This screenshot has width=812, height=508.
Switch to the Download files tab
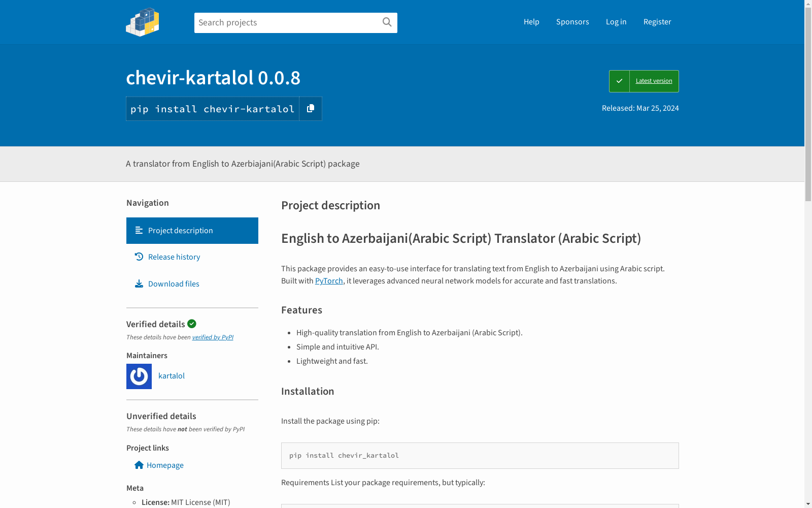192,284
